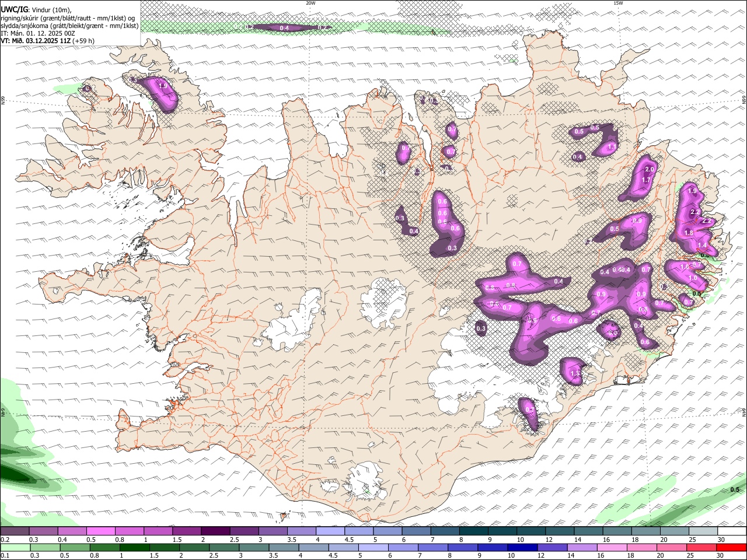
Task: Select the darkest purple 2–2.5 swatch on upper scale
Action: (x=215, y=531)
